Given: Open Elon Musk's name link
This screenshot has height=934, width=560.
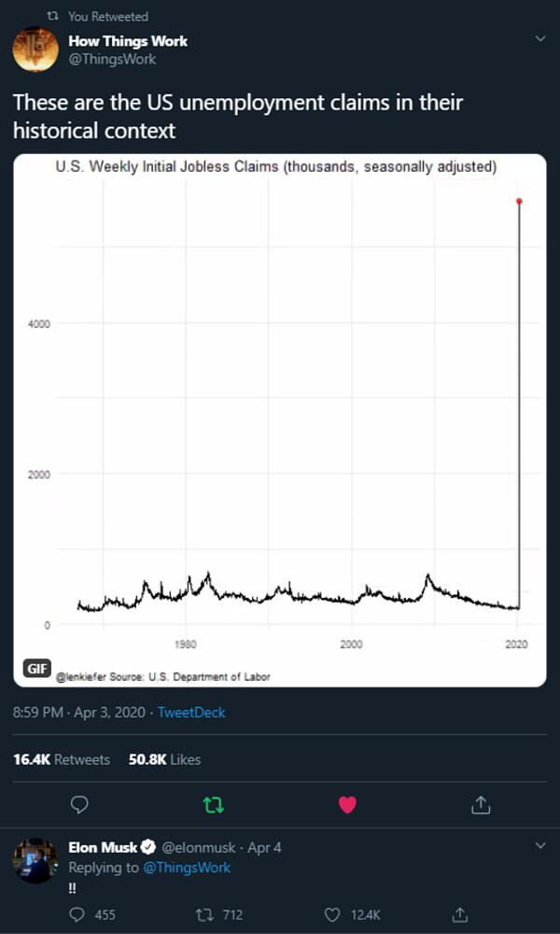Looking at the screenshot, I should click(103, 847).
